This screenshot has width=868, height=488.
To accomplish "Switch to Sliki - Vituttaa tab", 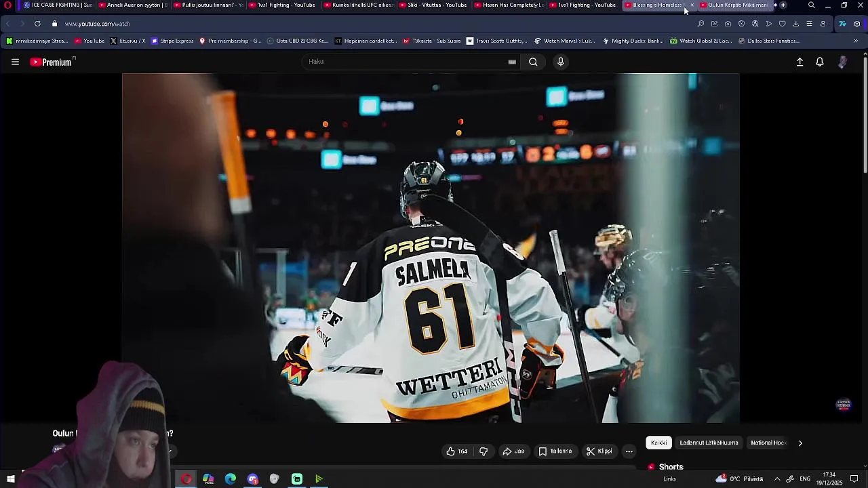I will (x=433, y=5).
